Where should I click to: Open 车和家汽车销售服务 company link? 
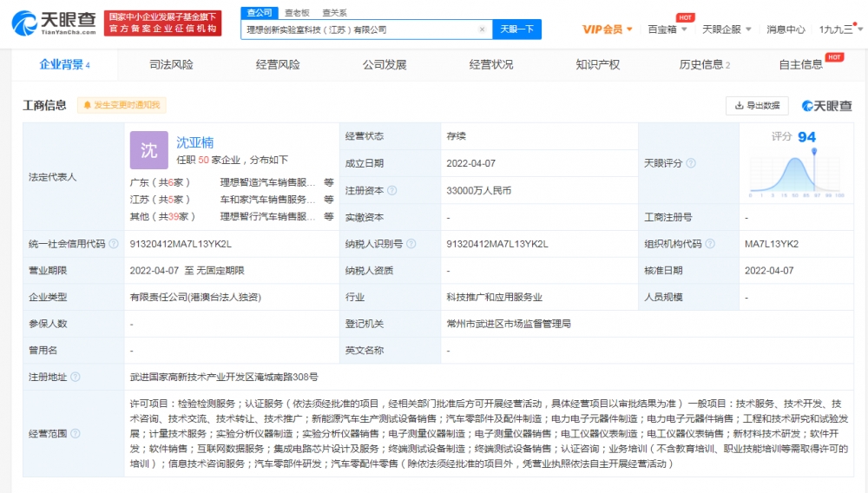tap(267, 199)
